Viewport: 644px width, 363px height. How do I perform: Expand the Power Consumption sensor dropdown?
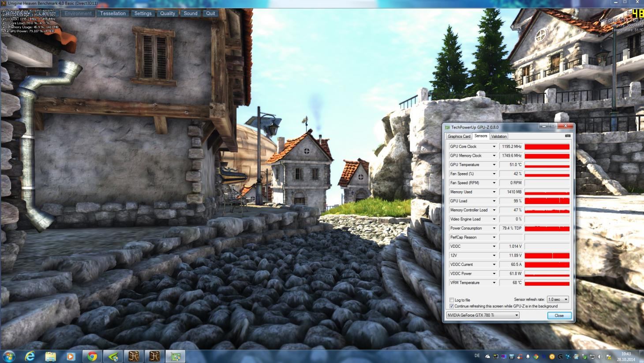(x=494, y=228)
